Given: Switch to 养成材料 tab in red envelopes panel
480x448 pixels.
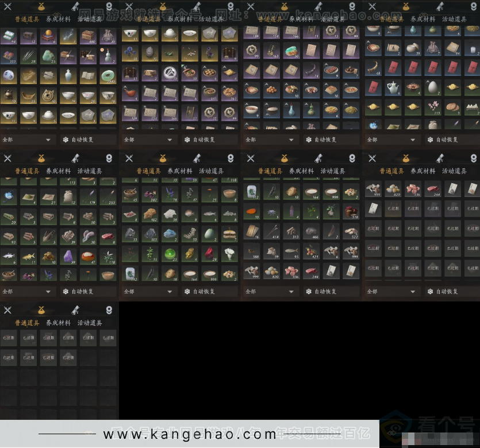Looking at the screenshot, I should pyautogui.click(x=423, y=19).
